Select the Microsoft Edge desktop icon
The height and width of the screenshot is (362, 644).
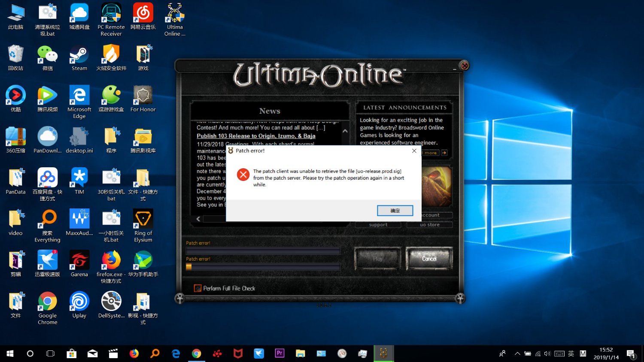click(79, 102)
